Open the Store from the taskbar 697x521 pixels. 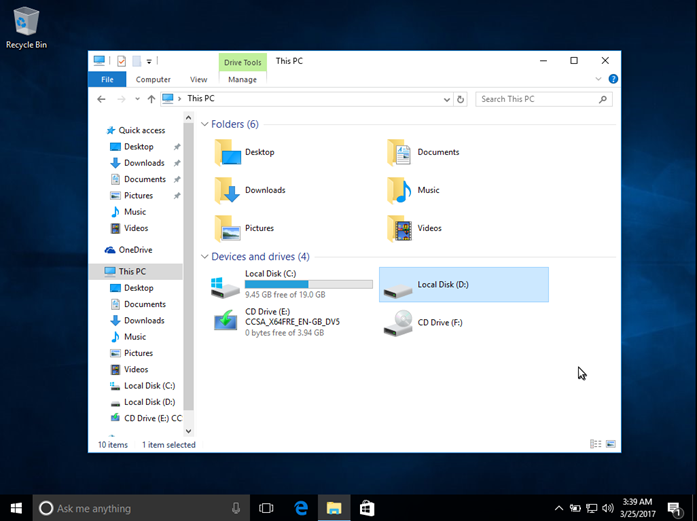click(x=367, y=508)
